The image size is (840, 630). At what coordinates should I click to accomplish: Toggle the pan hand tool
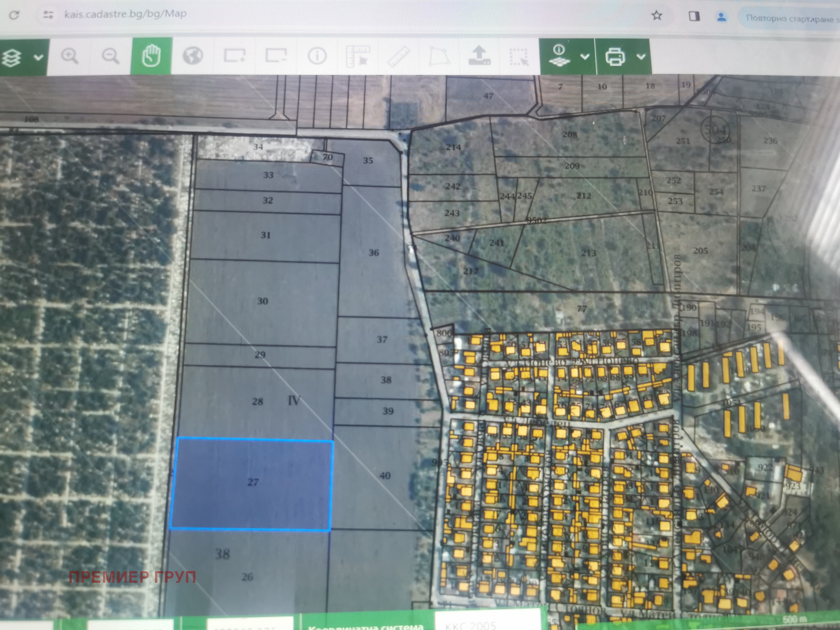tap(152, 56)
